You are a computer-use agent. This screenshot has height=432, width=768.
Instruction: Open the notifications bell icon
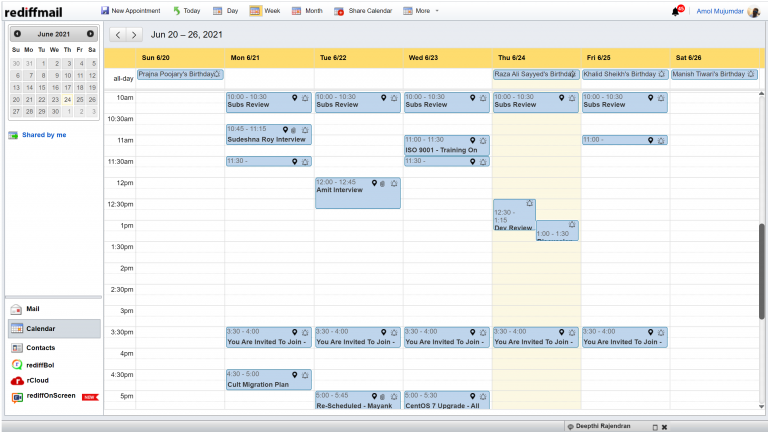(676, 11)
